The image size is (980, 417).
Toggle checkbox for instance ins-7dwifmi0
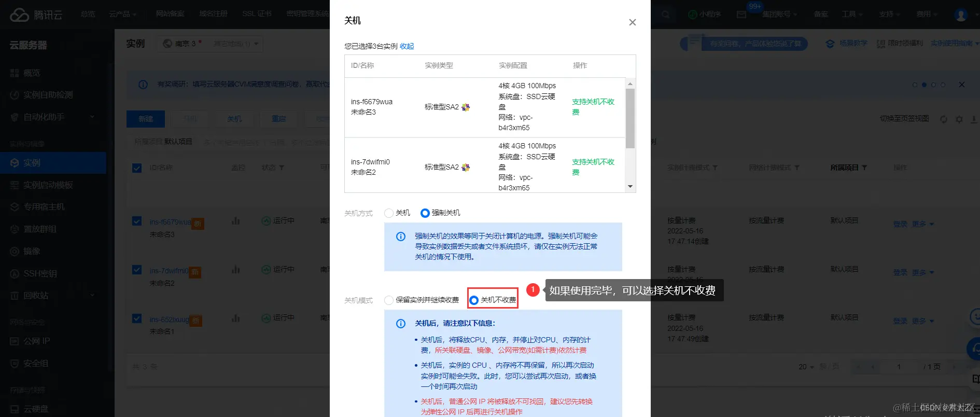[137, 270]
